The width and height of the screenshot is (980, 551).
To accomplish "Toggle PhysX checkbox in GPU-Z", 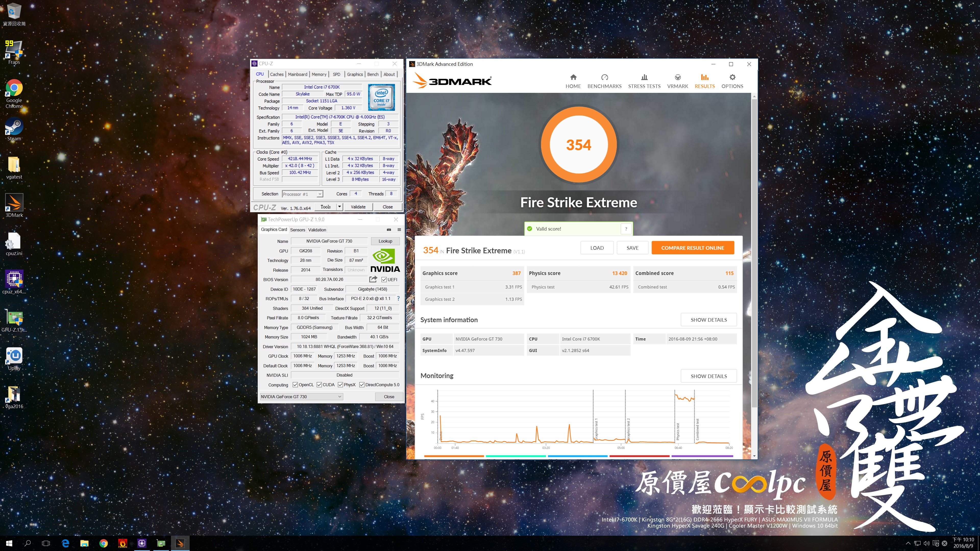I will [340, 385].
